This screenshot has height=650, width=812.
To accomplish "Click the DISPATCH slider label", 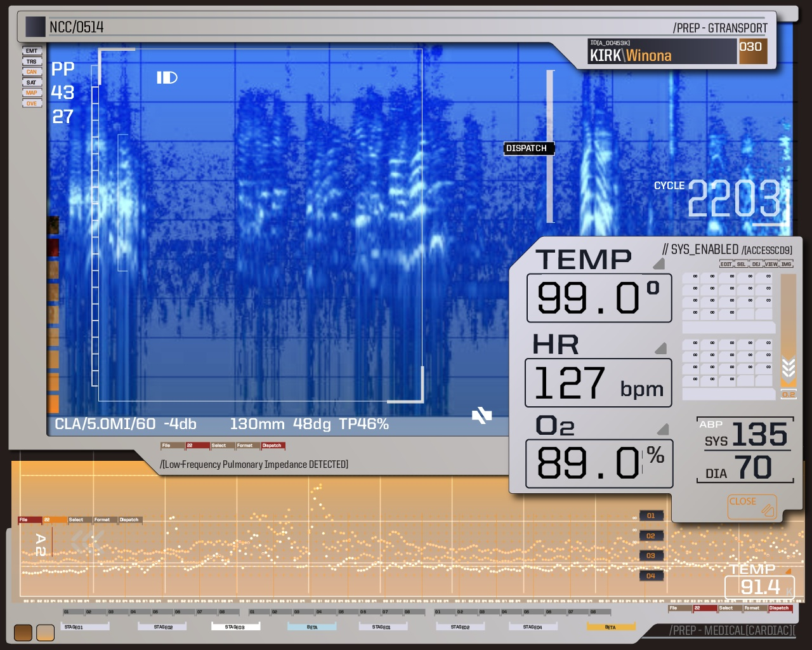I will (x=529, y=148).
